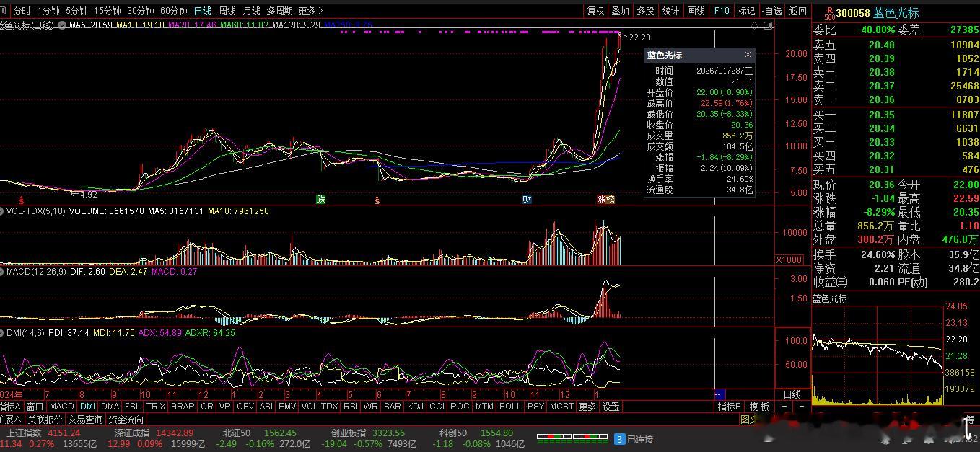Select the 月线 period tab
Image resolution: width=980 pixels, height=452 pixels.
(251, 11)
